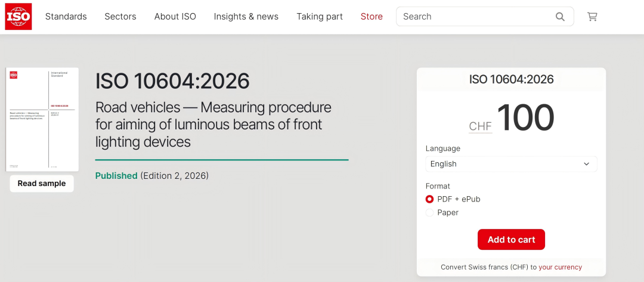Click the ISO logo icon
Screen dimensions: 644x282
[x=18, y=17]
